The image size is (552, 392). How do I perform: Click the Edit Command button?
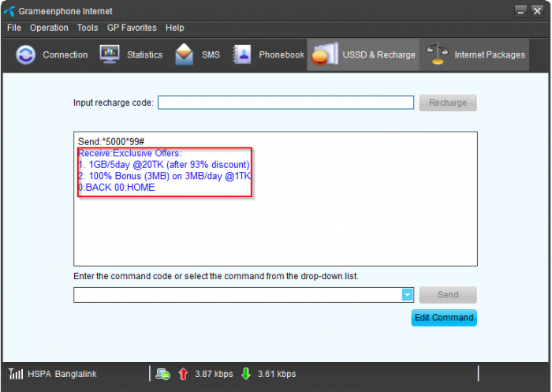(444, 318)
